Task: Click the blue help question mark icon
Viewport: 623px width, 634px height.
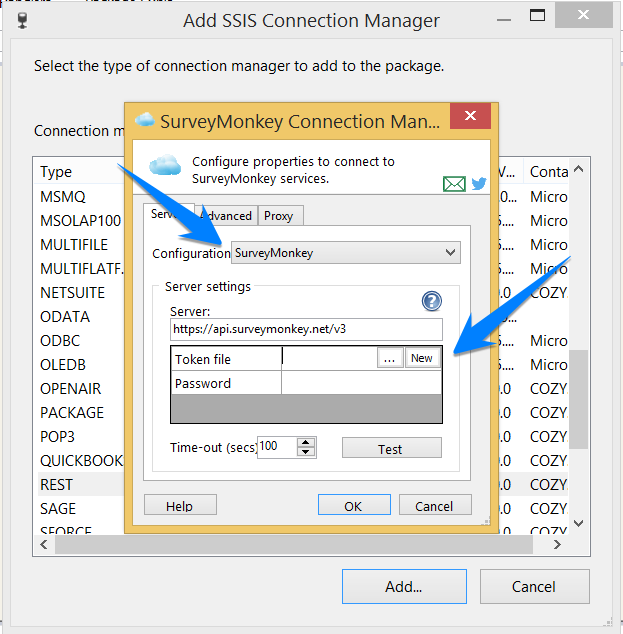Action: (432, 301)
